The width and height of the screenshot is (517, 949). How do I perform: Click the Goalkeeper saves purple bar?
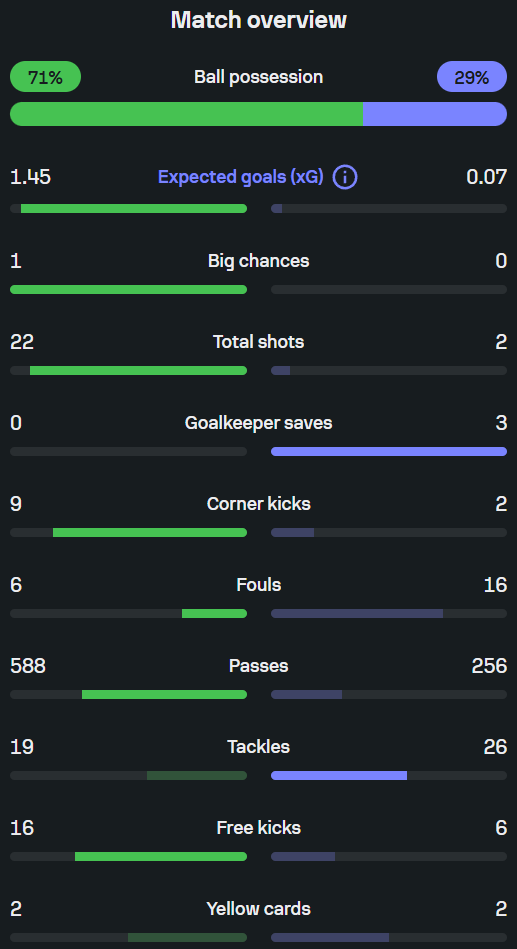tap(389, 452)
